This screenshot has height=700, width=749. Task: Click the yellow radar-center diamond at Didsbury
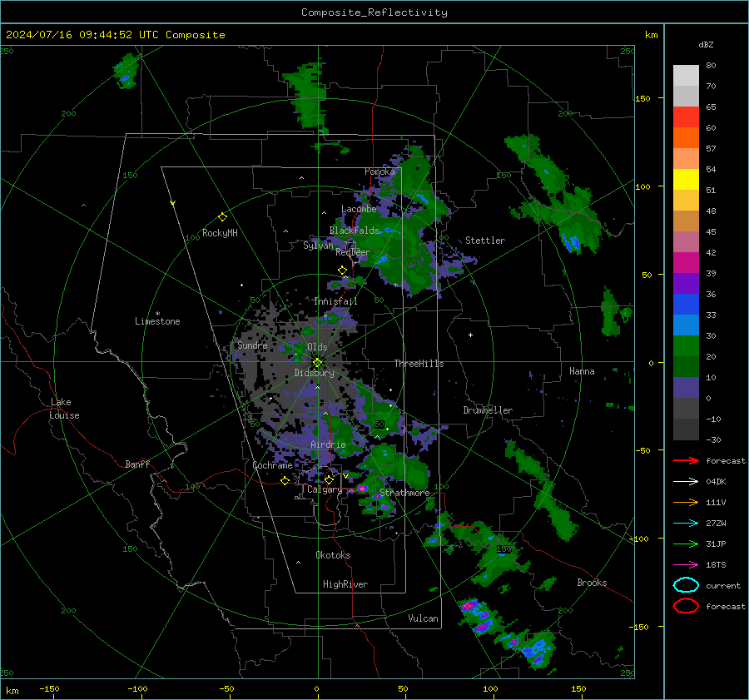[x=317, y=363]
